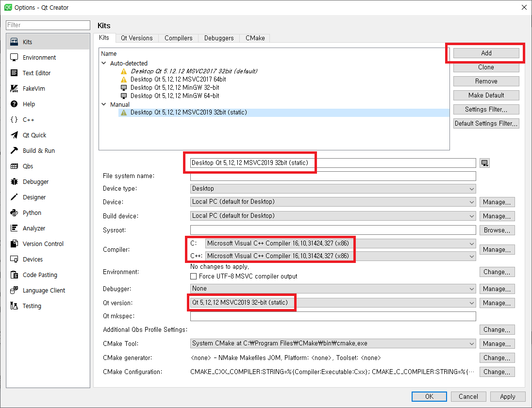Click monitor icon of MinGW 32-bit kit
This screenshot has height=408, width=532.
pos(124,87)
